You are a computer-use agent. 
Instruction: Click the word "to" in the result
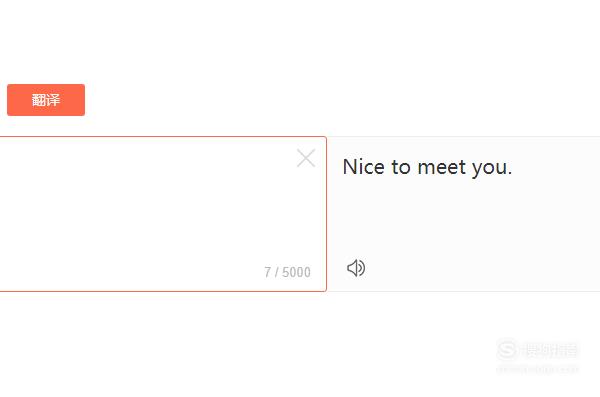[401, 167]
